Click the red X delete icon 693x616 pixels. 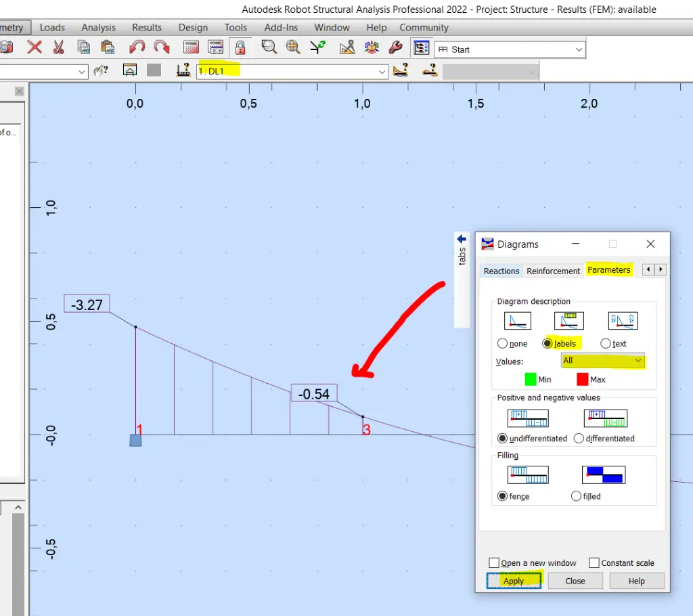tap(35, 47)
